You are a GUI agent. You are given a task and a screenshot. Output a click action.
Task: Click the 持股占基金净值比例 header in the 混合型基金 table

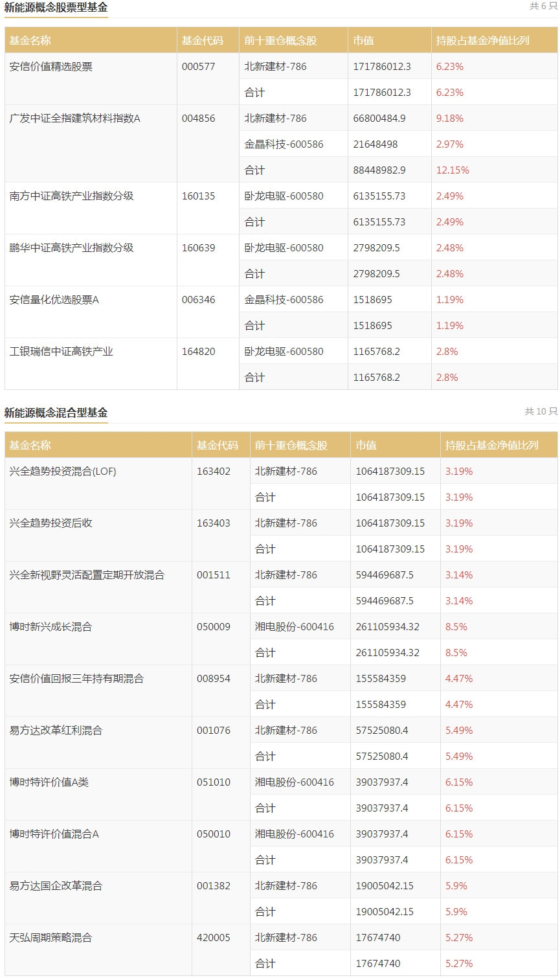(492, 445)
